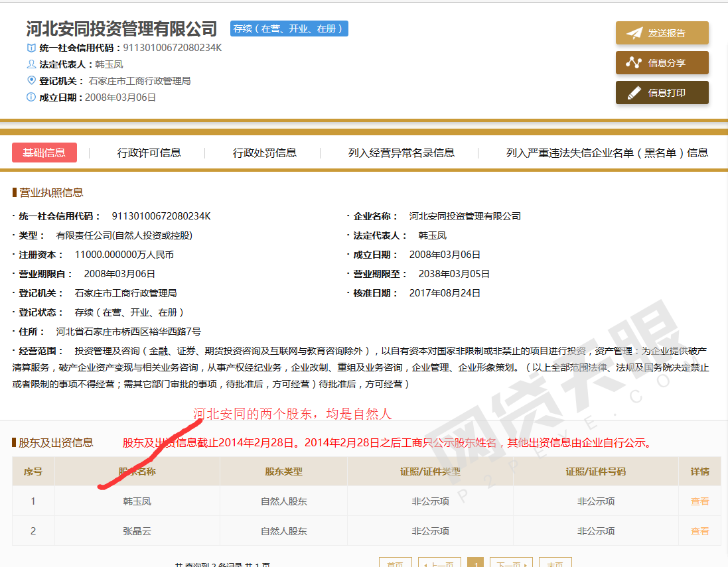This screenshot has width=728, height=567.
Task: Jump to last page with 末页
Action: point(555,562)
